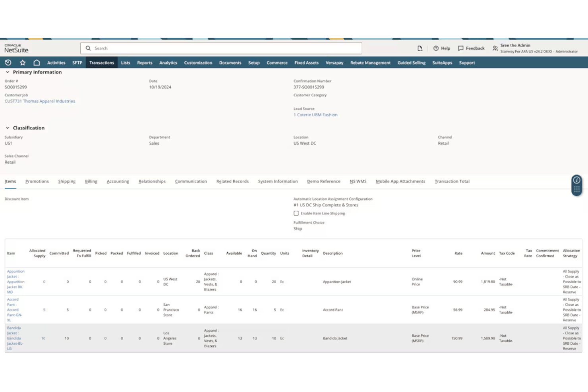Click the San Francisco Store location cell

coord(171,310)
